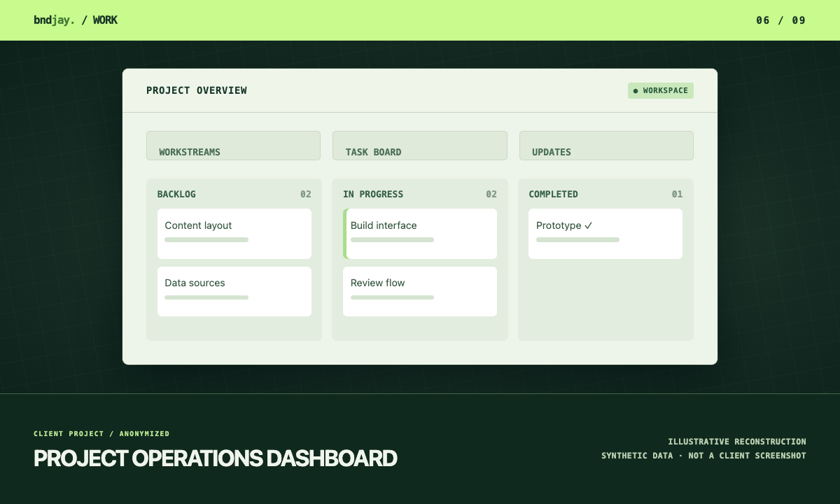The width and height of the screenshot is (840, 504).
Task: Open the WORK section link
Action: pyautogui.click(x=105, y=20)
